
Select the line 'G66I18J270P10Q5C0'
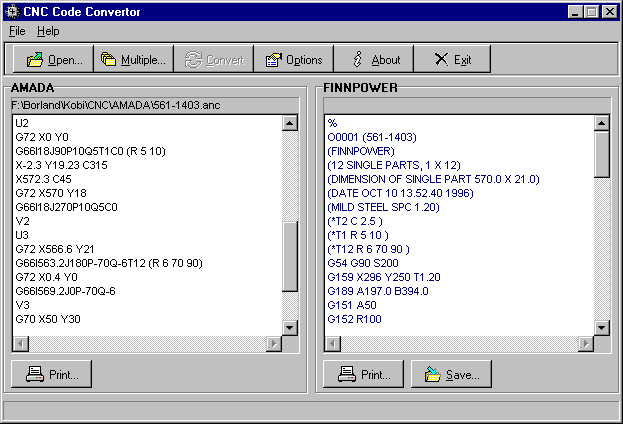point(66,207)
